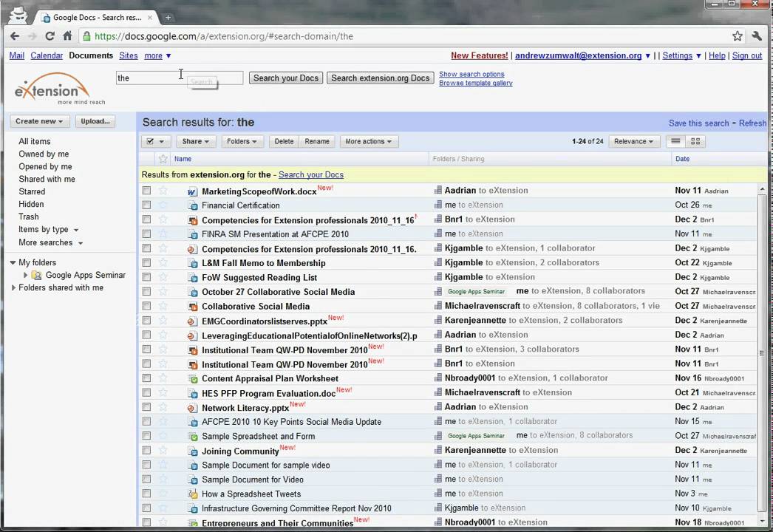Open the Create new dropdown

(x=39, y=121)
